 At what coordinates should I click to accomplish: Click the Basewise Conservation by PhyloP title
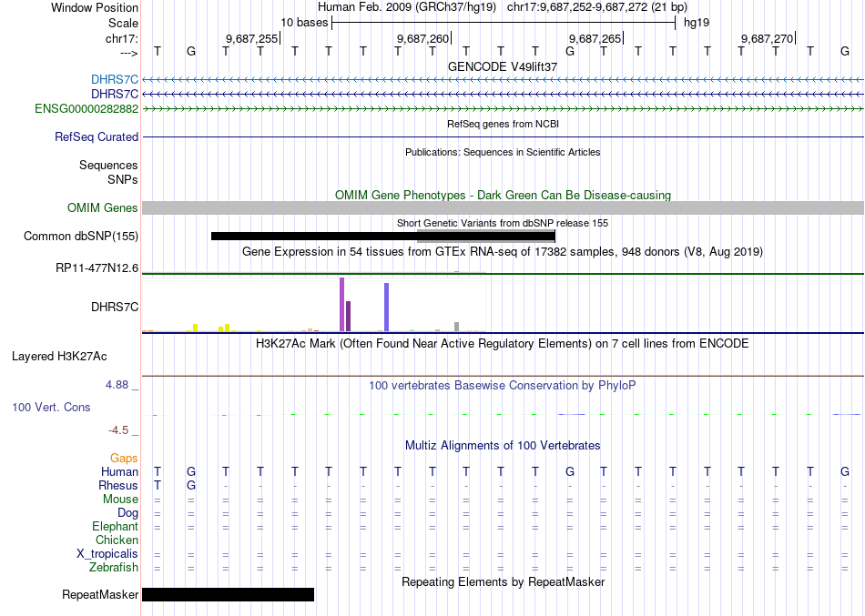503,386
